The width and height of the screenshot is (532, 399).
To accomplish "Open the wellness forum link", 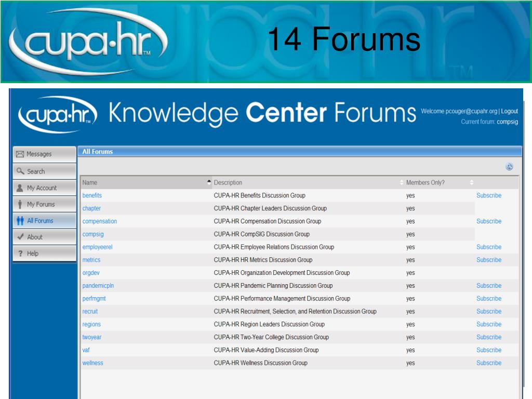I will [x=92, y=363].
